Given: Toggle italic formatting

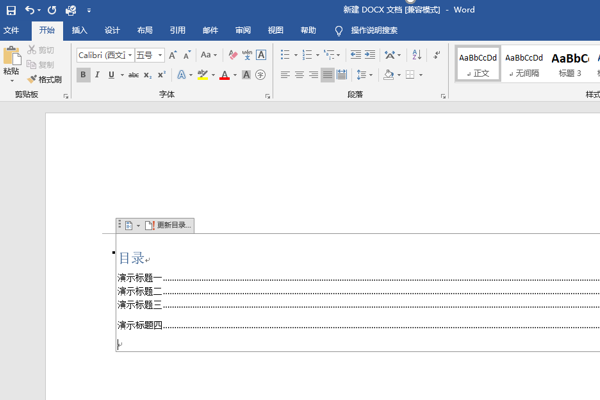Looking at the screenshot, I should (97, 75).
